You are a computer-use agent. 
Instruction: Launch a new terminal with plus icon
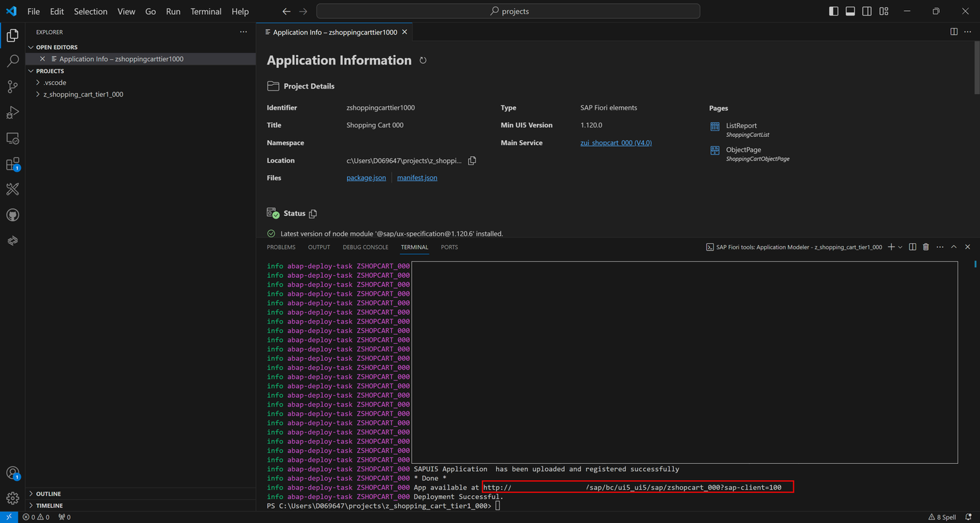click(891, 247)
